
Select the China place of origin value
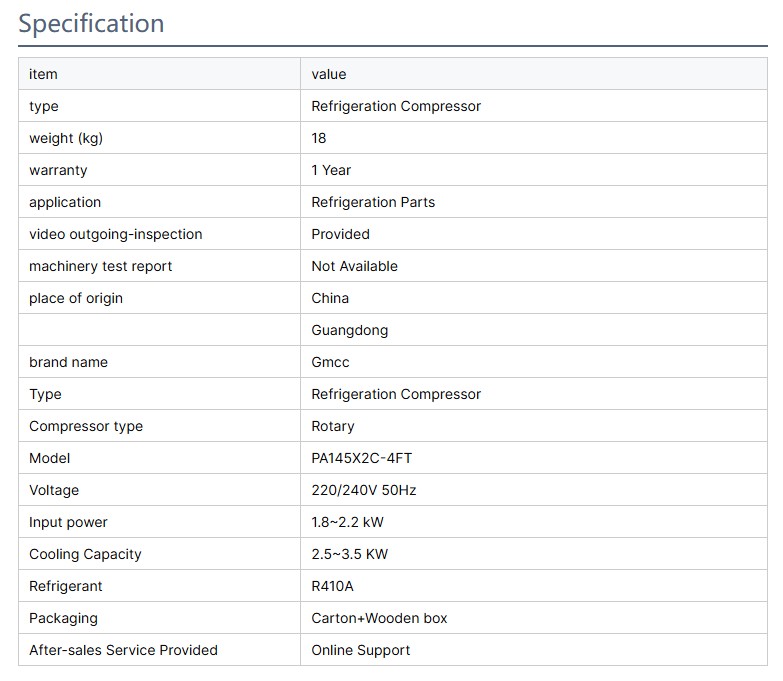pos(330,298)
